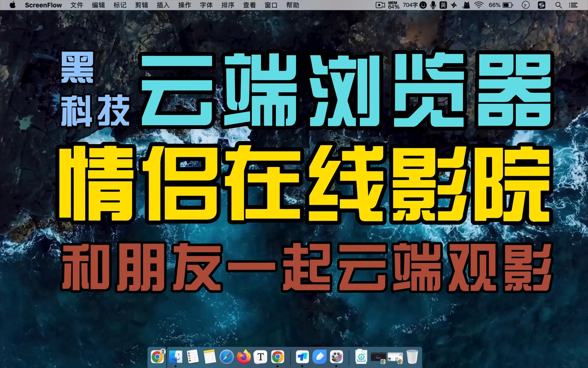Viewport: 588px width, 368px height.
Task: Click the shuriken-shaped menu bar icon
Action: [x=454, y=5]
